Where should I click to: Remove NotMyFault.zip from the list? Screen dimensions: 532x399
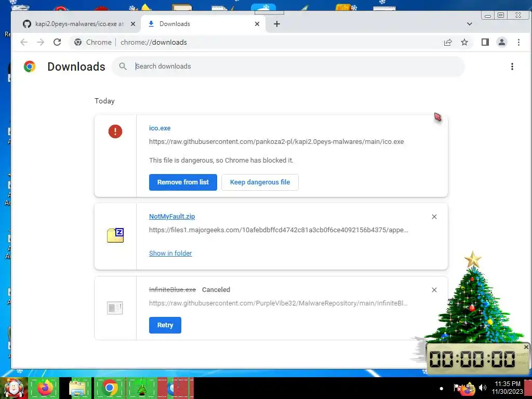click(434, 217)
